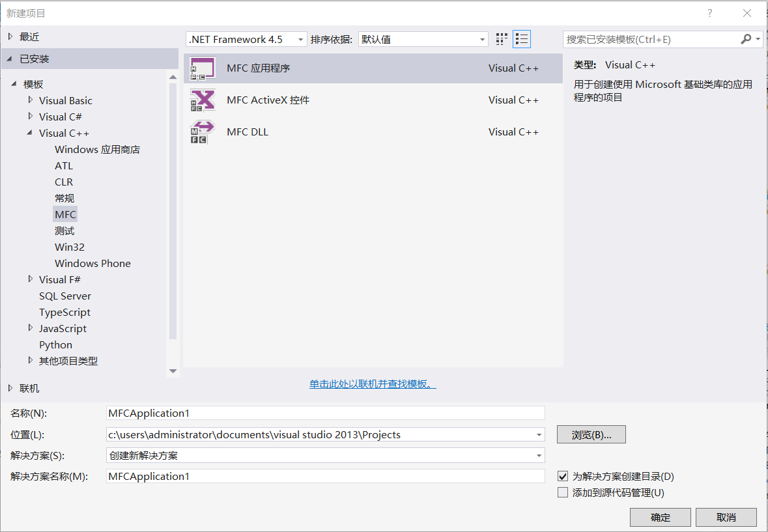Click the template tree scrollbar thumb
This screenshot has width=768, height=532.
(173, 212)
